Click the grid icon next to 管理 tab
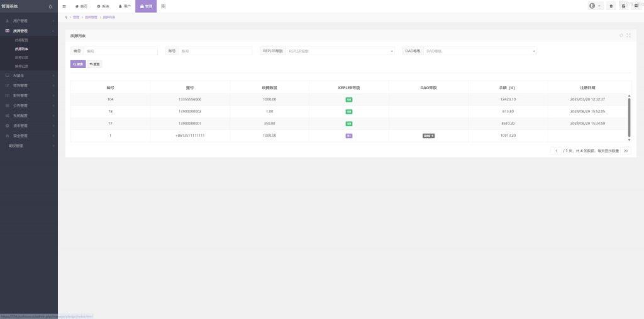Image resolution: width=644 pixels, height=319 pixels. tap(164, 6)
